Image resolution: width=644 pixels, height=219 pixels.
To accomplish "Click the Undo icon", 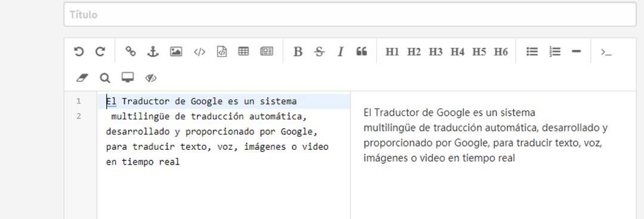I will (x=79, y=52).
